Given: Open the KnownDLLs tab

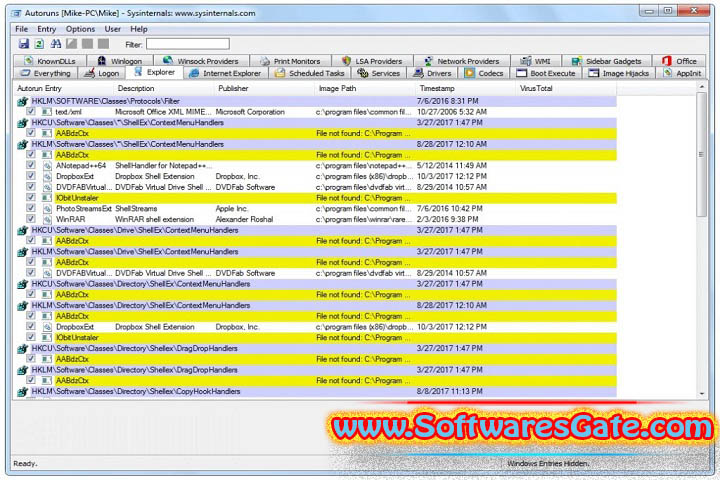Looking at the screenshot, I should pyautogui.click(x=50, y=61).
